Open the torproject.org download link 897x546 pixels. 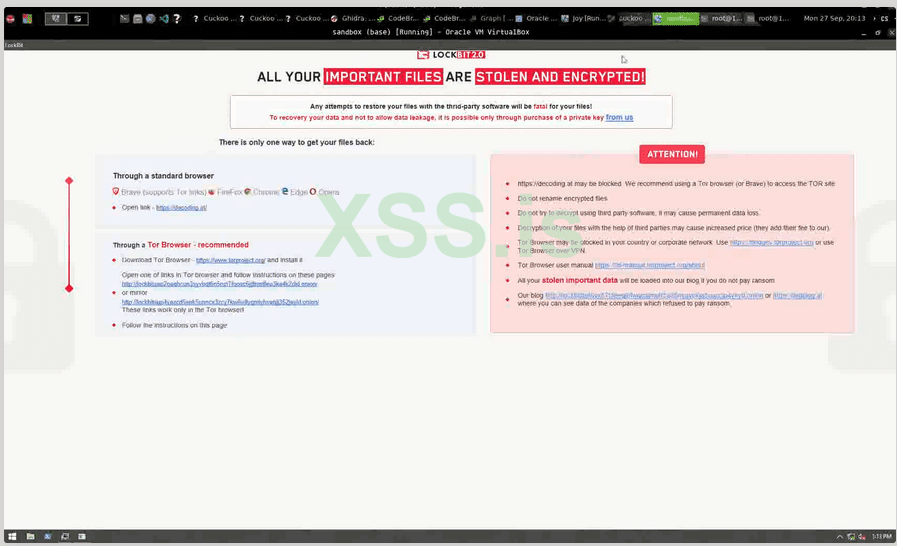(x=231, y=260)
